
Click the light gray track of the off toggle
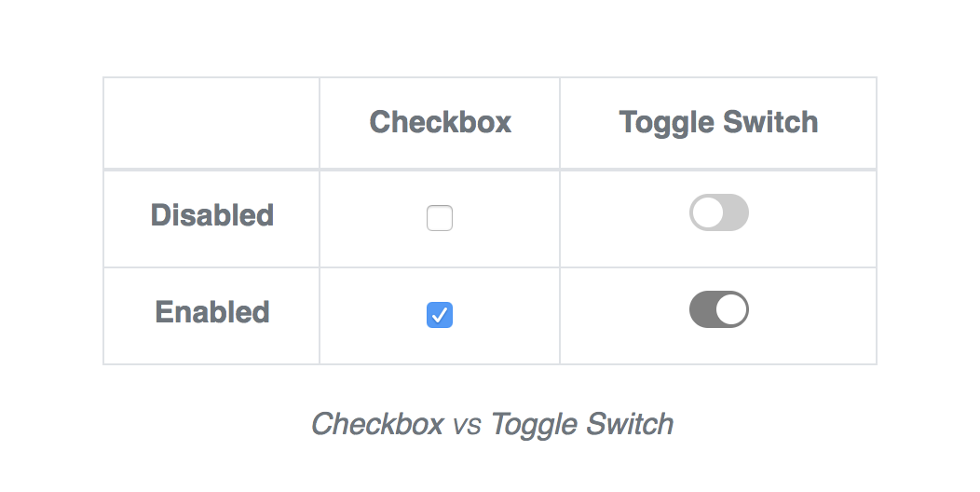pyautogui.click(x=736, y=212)
